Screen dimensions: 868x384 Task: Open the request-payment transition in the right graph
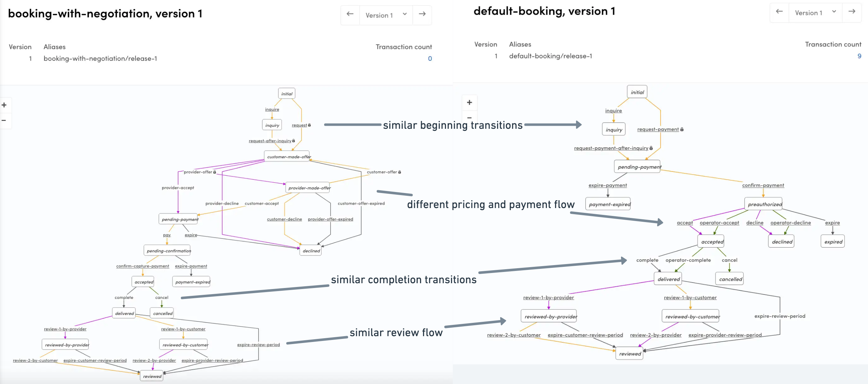(x=657, y=129)
